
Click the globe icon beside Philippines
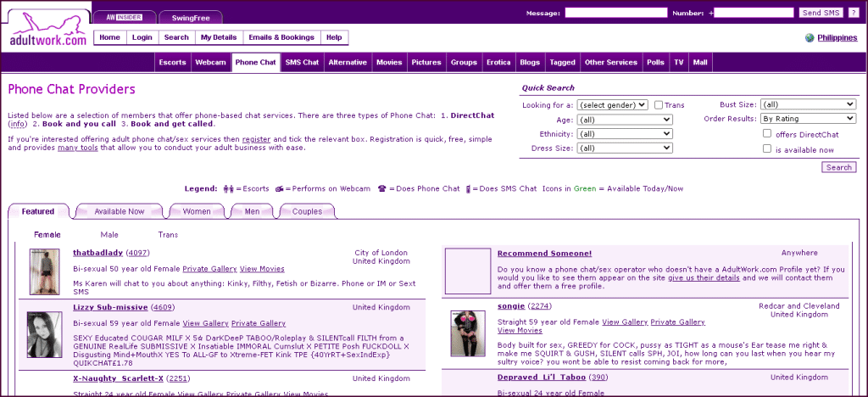(x=810, y=37)
